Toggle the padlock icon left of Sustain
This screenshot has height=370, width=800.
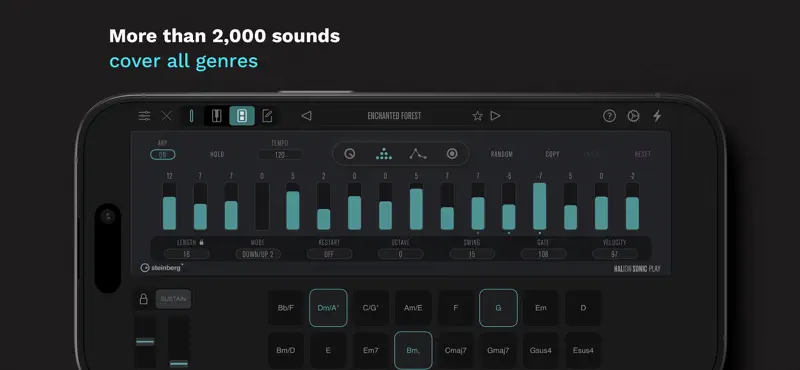point(144,299)
